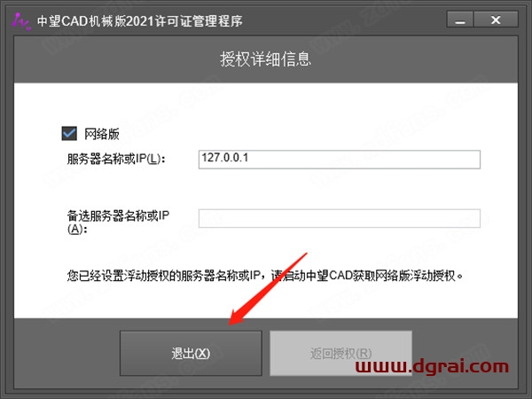Screen dimensions: 532x399
Task: Click the ZWCAD purple app icon in title bar
Action: pyautogui.click(x=21, y=21)
